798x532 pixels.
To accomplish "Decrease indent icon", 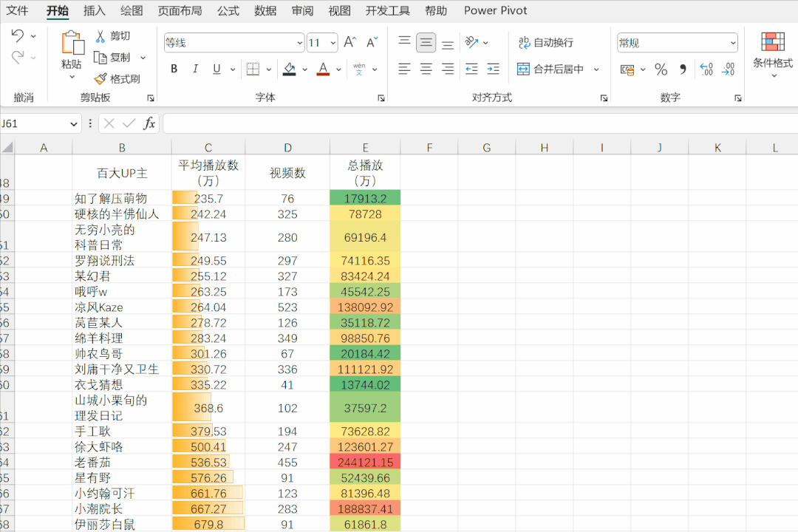I will pyautogui.click(x=471, y=69).
